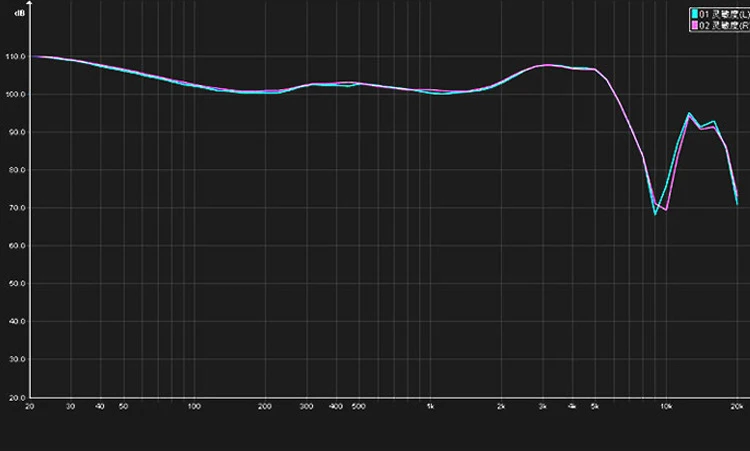Click the 80.0 level axis label
The height and width of the screenshot is (451, 750).
[17, 170]
